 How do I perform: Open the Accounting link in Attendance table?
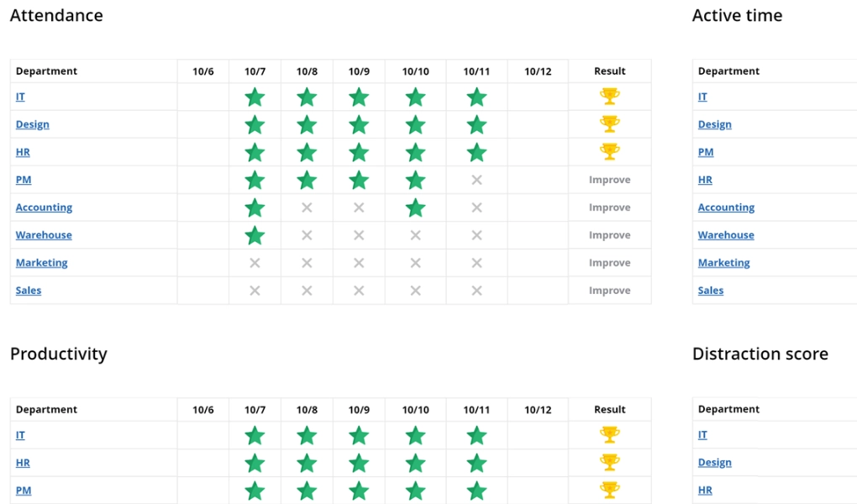44,207
